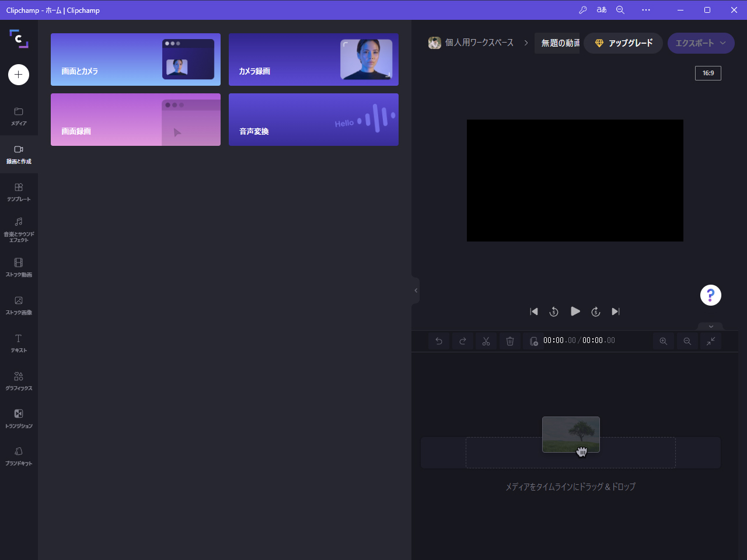Open the three-dot more menu in title bar

click(646, 10)
